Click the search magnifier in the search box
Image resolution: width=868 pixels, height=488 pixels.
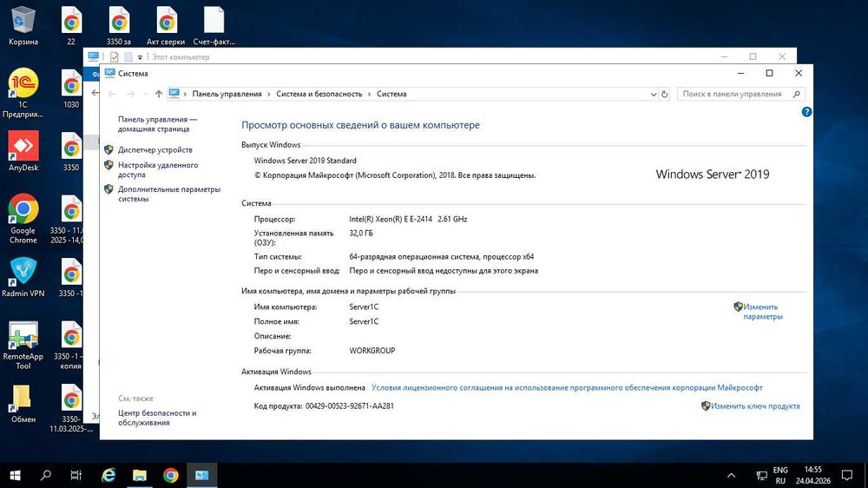pyautogui.click(x=796, y=94)
